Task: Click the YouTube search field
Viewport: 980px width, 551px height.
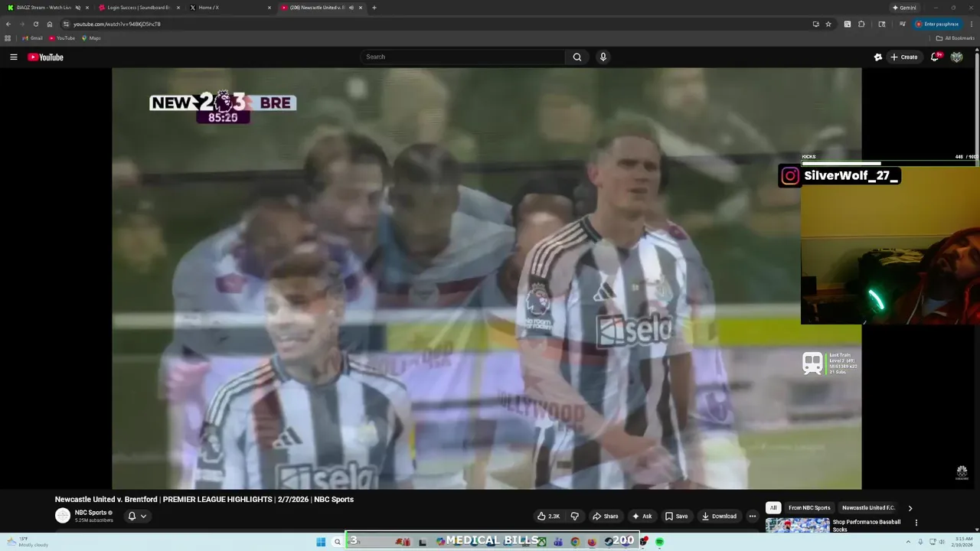Action: click(463, 57)
